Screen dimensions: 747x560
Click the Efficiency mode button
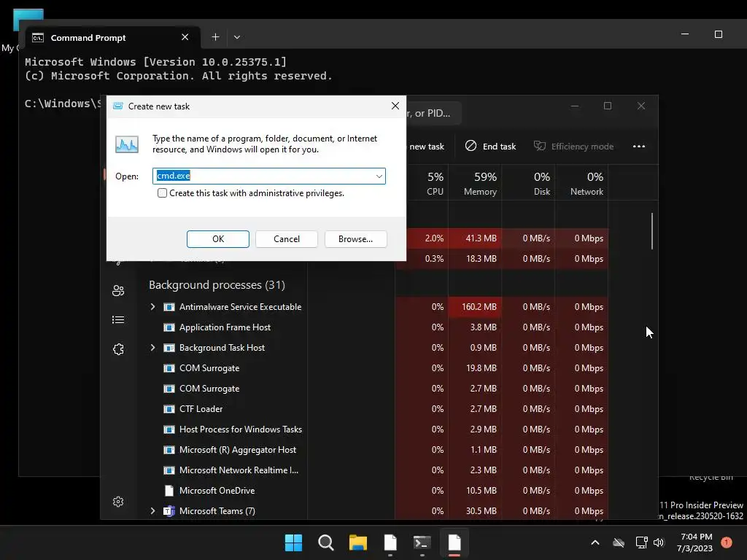coord(573,146)
